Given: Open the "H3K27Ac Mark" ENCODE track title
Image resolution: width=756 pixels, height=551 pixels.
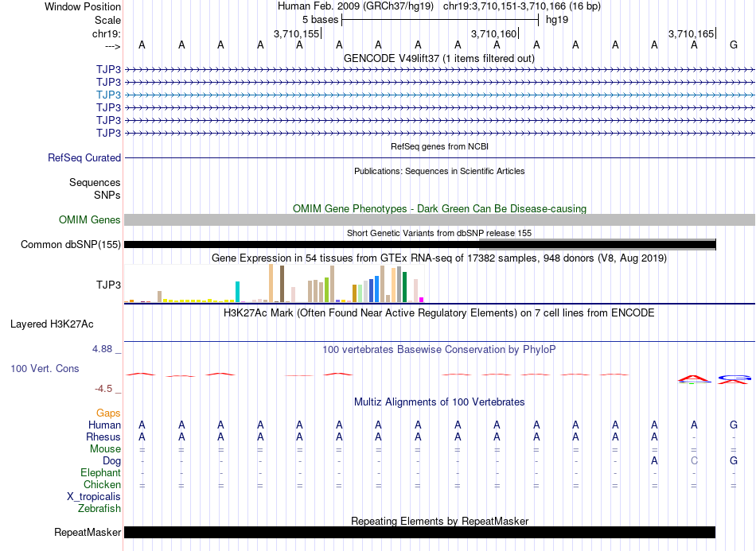Looking at the screenshot, I should tap(439, 313).
